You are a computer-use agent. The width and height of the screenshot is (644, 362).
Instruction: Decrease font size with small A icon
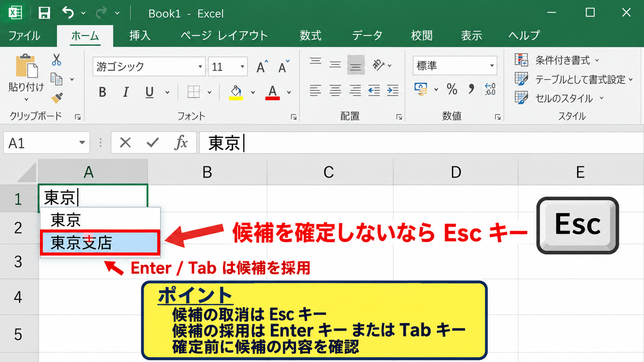tap(284, 67)
